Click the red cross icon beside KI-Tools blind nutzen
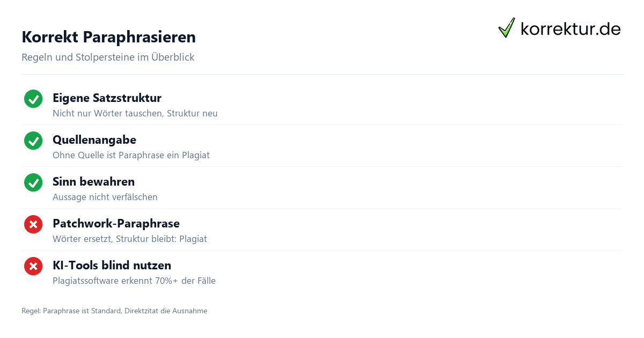 click(x=33, y=266)
